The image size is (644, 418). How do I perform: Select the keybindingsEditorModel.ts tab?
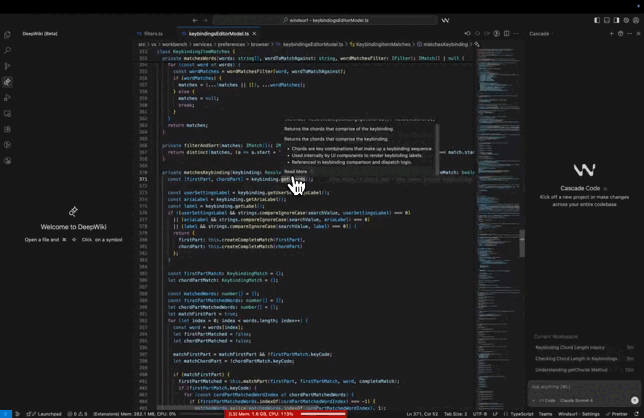click(218, 34)
